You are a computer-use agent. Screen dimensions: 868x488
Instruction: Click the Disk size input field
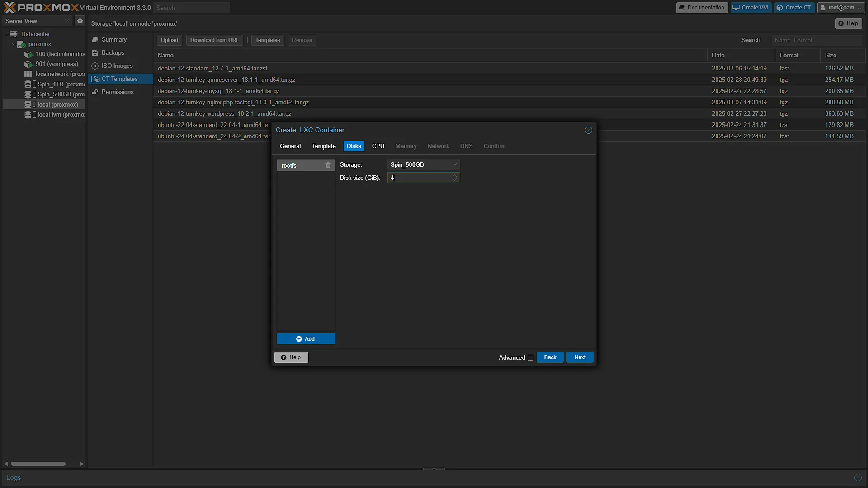click(x=419, y=178)
